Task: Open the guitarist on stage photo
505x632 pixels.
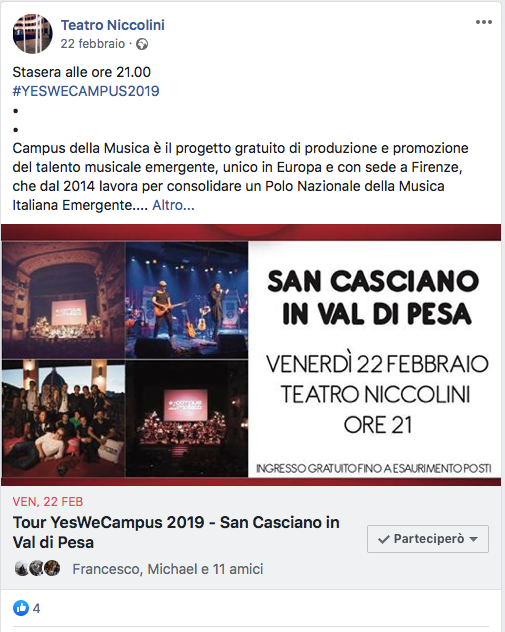Action: (187, 300)
